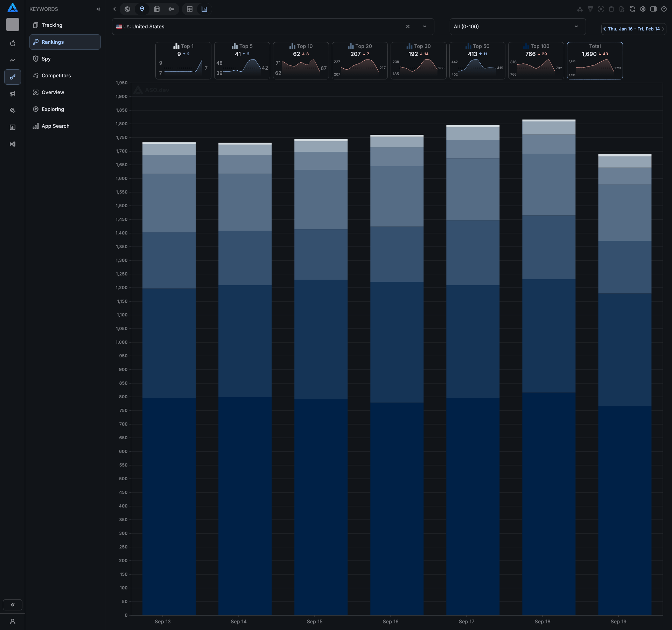Click the globe icon in toolbar
Image resolution: width=672 pixels, height=630 pixels.
tap(127, 9)
